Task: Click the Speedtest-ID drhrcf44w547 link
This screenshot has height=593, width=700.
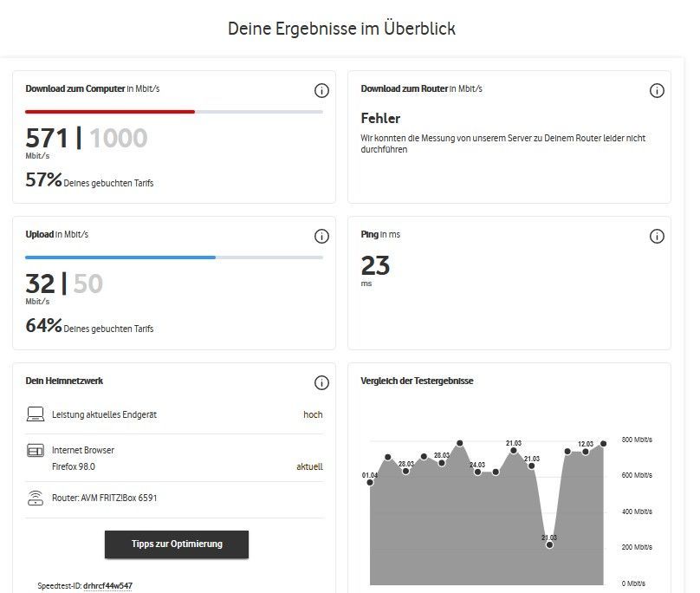Action: click(107, 586)
